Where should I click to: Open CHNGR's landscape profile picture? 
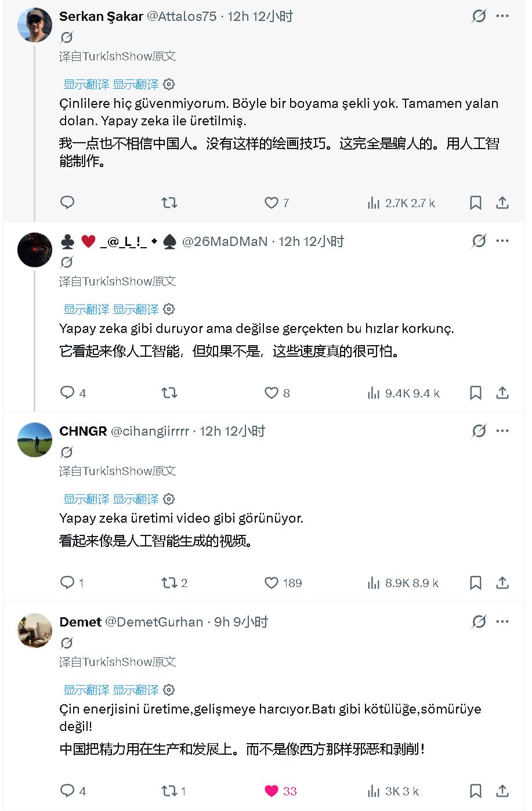click(35, 440)
